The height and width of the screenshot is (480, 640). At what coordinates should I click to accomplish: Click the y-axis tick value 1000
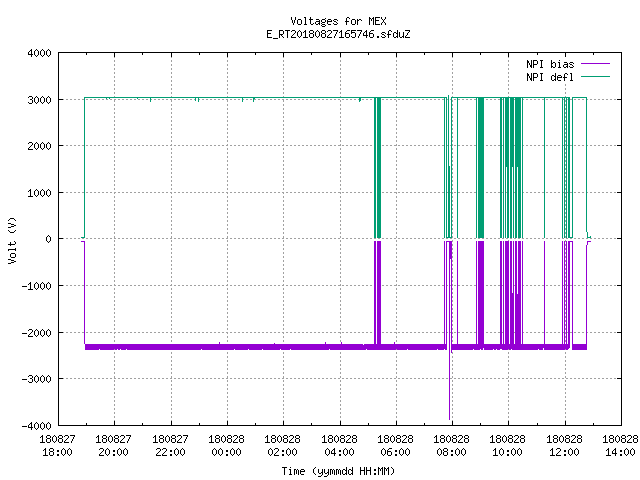point(39,193)
